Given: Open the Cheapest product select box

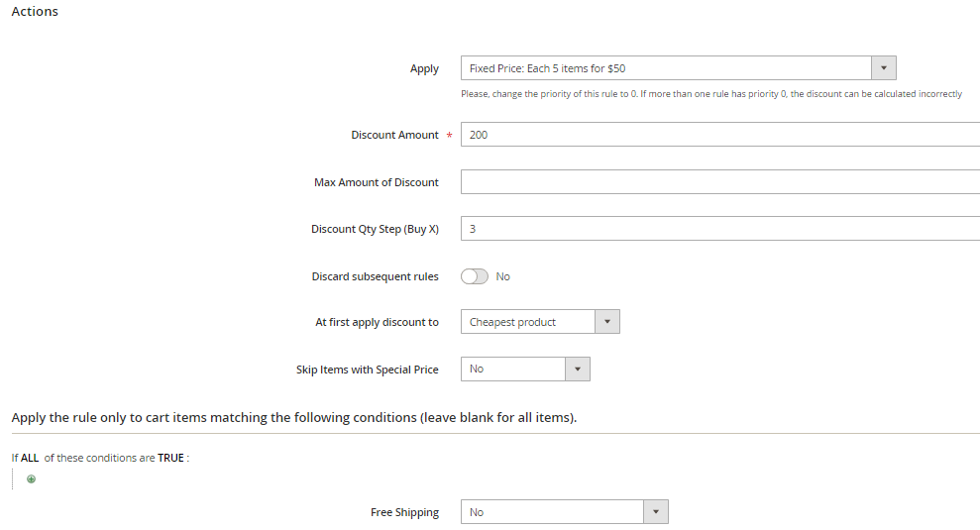Looking at the screenshot, I should click(x=528, y=322).
